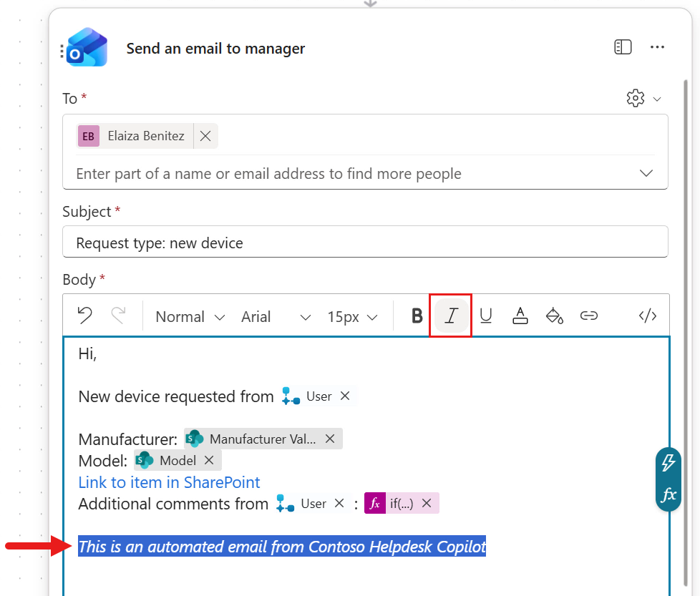Switch to HTML code view
Image resolution: width=700 pixels, height=596 pixels.
647,316
